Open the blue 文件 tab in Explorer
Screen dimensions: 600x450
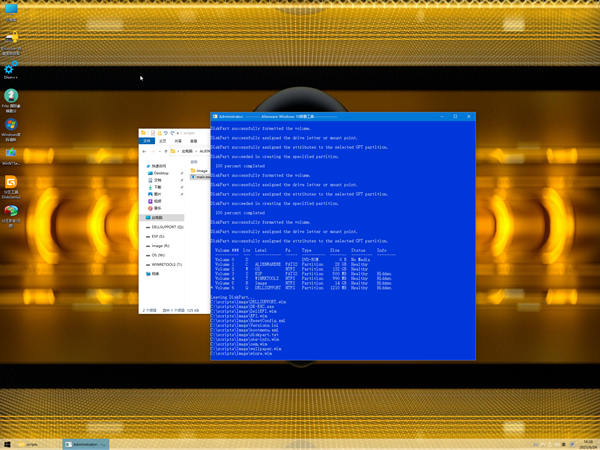tap(147, 141)
